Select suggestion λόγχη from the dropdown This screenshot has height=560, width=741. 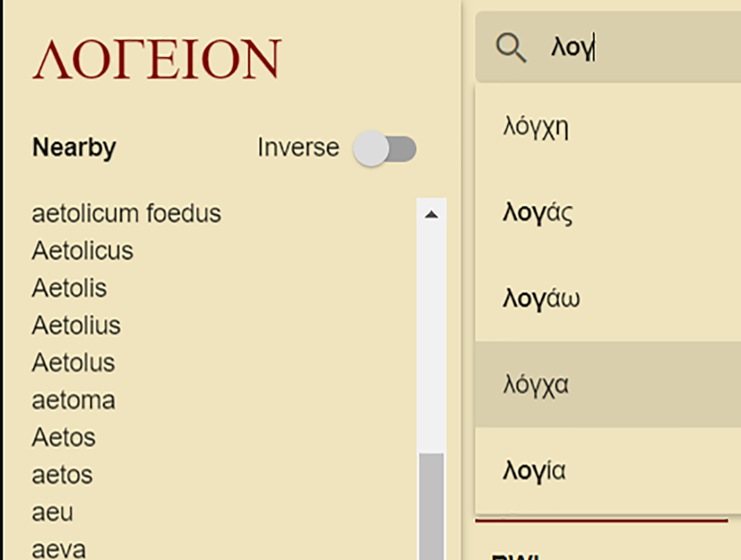(536, 127)
